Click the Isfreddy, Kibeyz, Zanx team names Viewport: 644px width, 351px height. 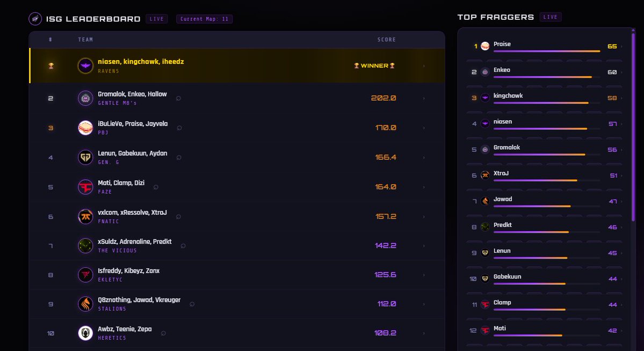click(x=128, y=270)
